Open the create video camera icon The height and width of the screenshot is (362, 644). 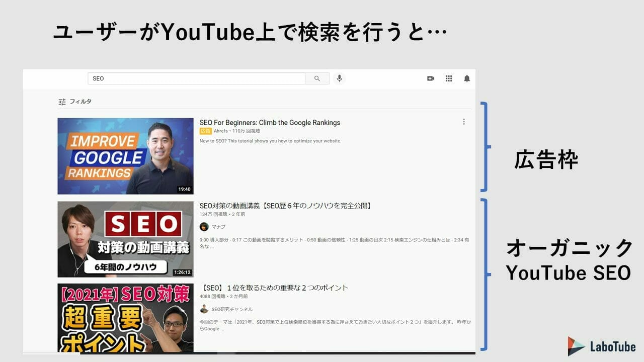[431, 78]
